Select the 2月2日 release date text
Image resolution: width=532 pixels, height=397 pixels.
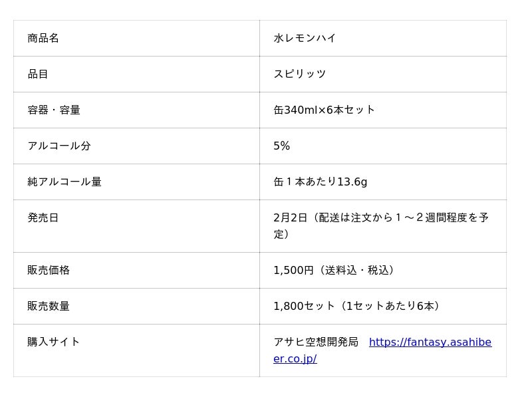click(x=291, y=218)
